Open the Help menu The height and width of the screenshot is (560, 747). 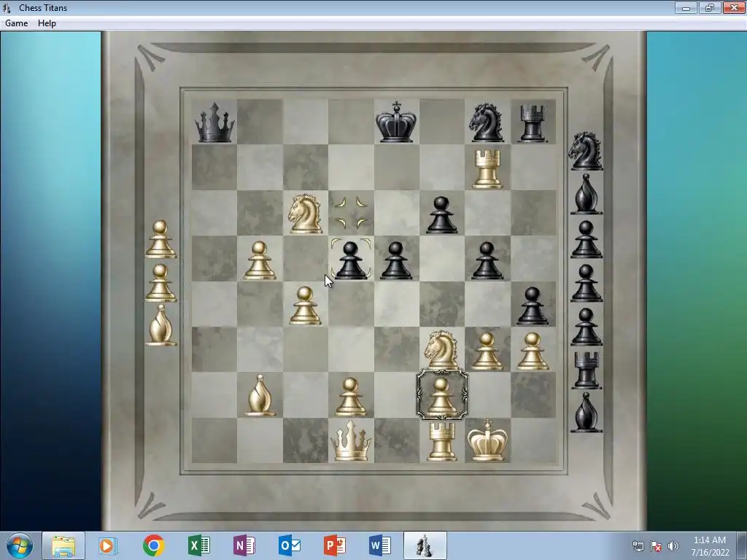(47, 23)
